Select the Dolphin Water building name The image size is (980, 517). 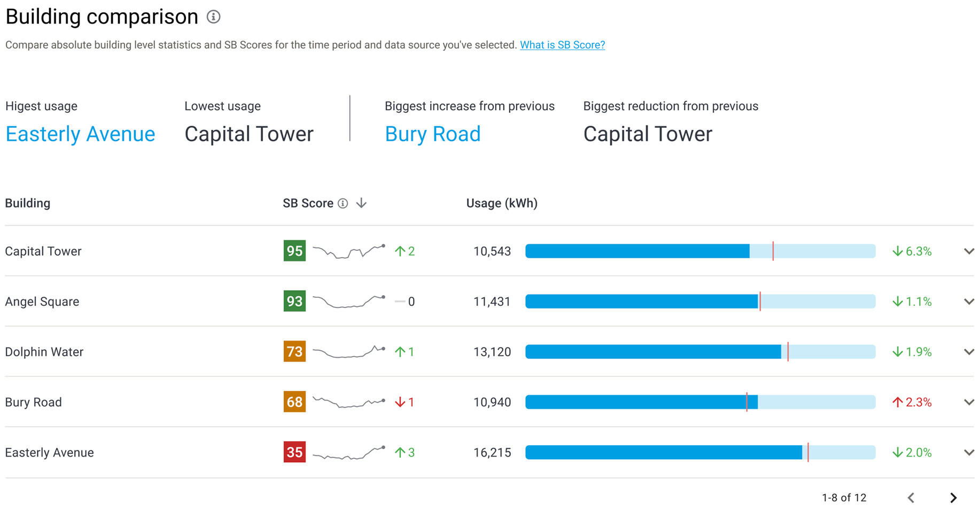coord(44,352)
